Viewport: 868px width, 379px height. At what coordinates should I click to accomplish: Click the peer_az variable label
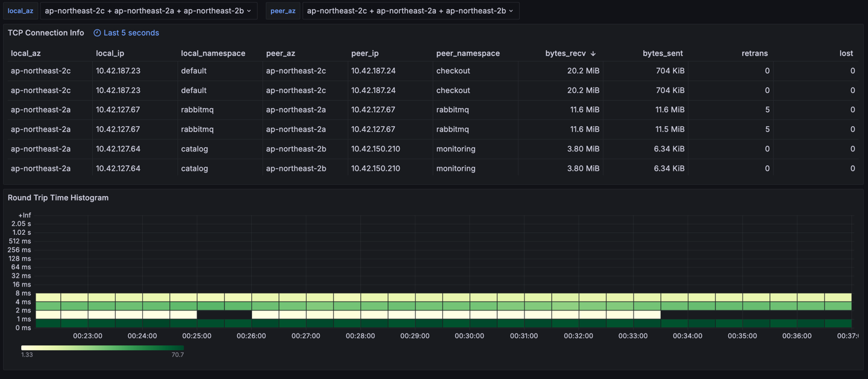click(x=283, y=11)
